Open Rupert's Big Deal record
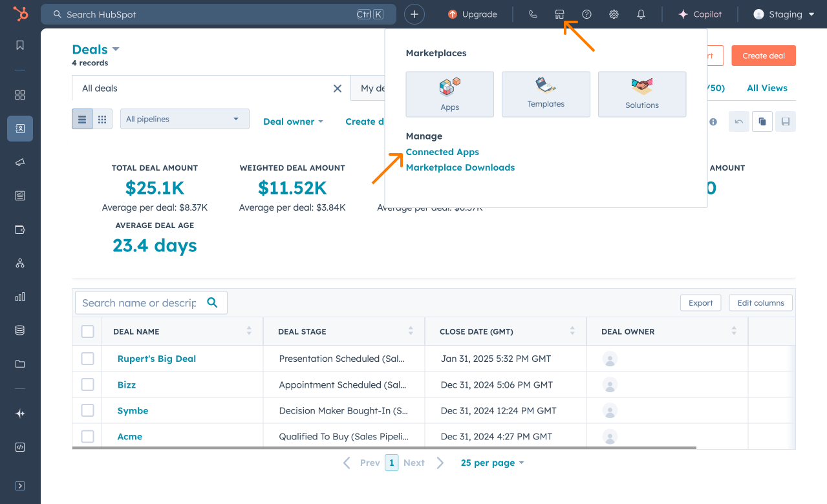Screen dimensions: 827x504 pyautogui.click(x=156, y=359)
